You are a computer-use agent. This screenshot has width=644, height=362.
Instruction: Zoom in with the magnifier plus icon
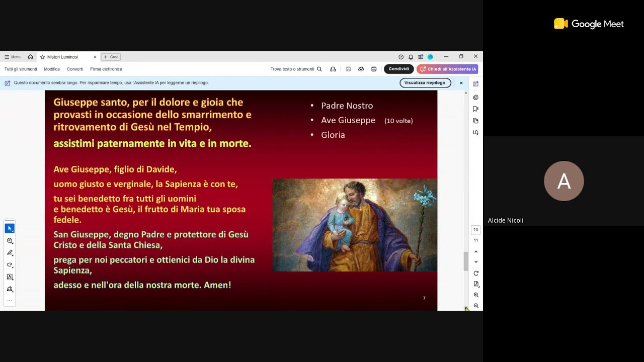(476, 295)
